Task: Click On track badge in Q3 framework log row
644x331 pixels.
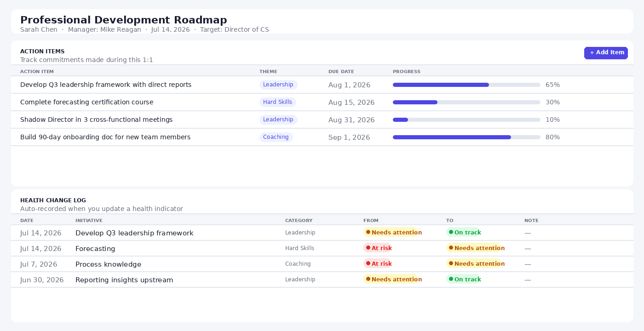Action: [463, 233]
